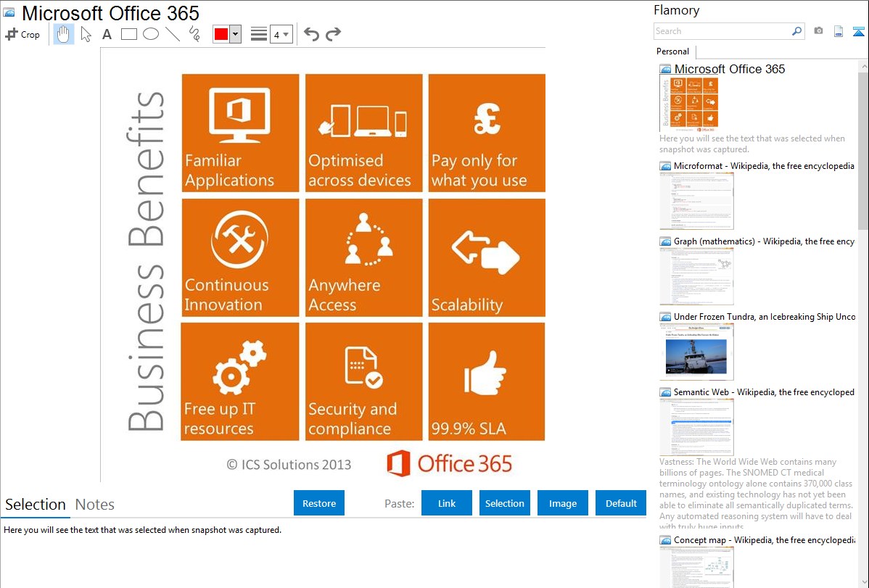The image size is (869, 588).
Task: Open Graph (mathematics) snapshot title
Action: pos(764,241)
